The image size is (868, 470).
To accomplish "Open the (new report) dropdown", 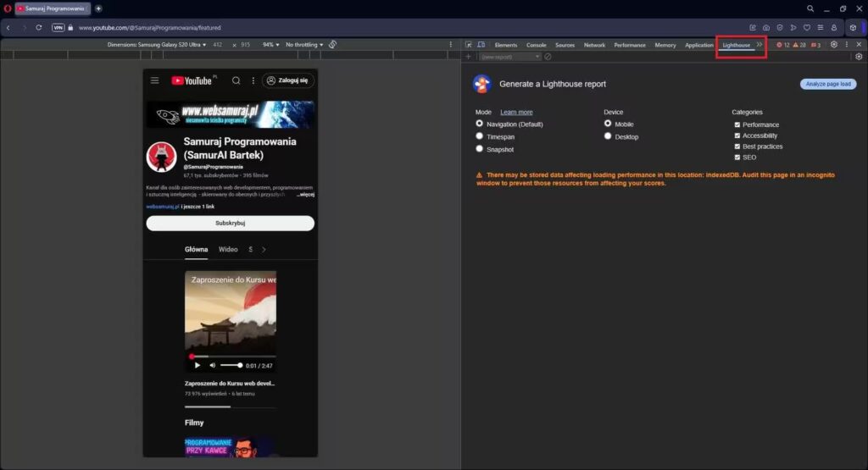I will (x=509, y=57).
